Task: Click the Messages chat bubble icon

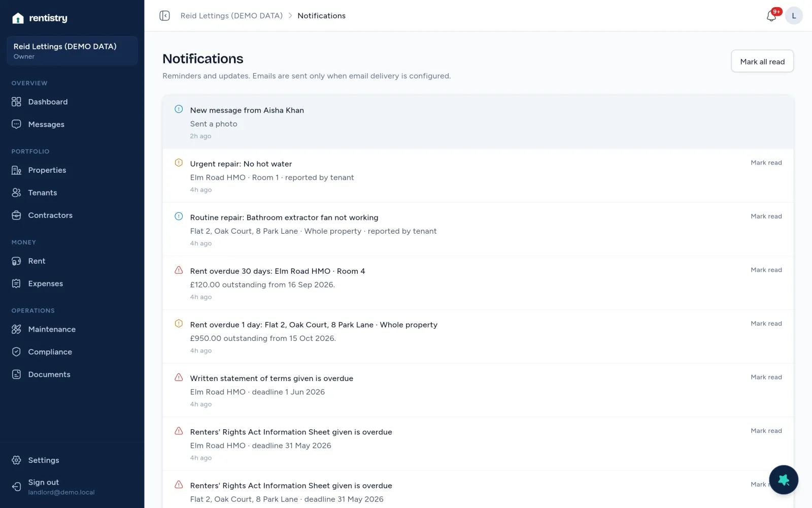Action: click(16, 124)
